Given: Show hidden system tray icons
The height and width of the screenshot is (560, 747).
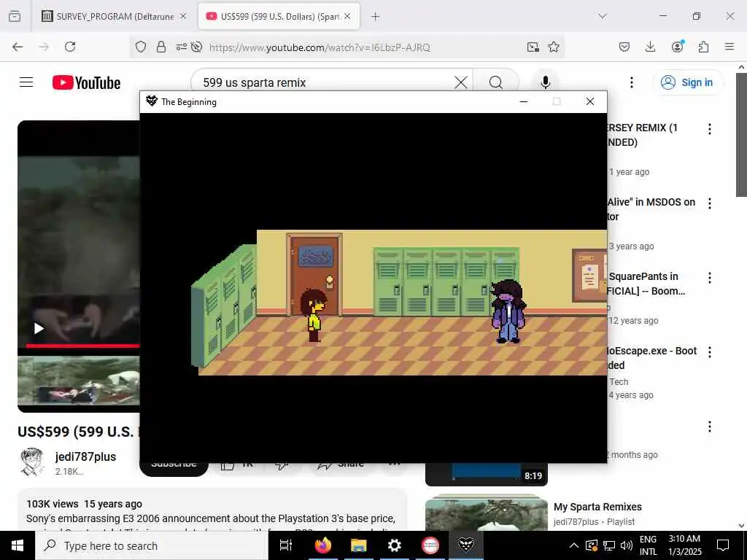Looking at the screenshot, I should pos(574,545).
